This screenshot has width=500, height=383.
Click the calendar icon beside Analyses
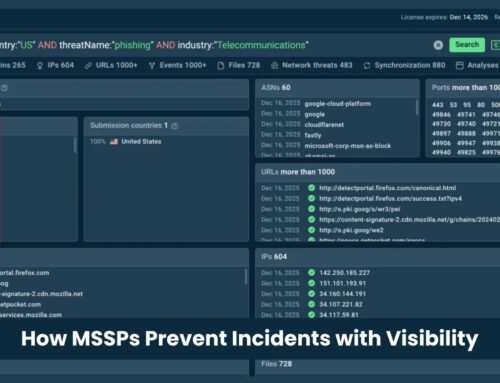(x=460, y=66)
